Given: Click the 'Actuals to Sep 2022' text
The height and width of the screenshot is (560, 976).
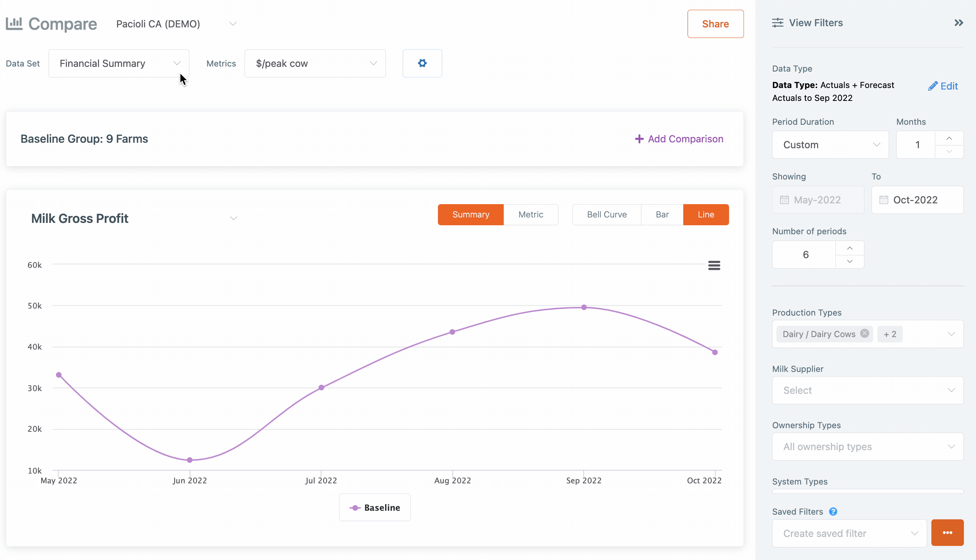Looking at the screenshot, I should tap(812, 98).
